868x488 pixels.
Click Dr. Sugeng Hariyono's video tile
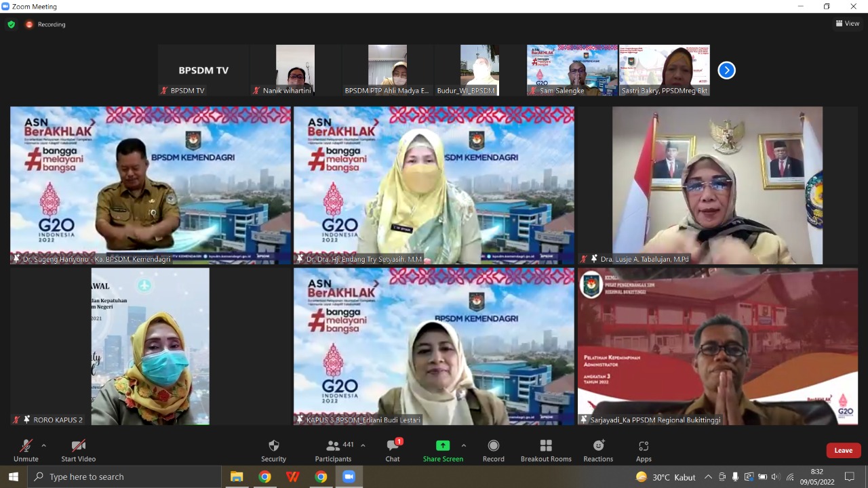click(x=151, y=185)
